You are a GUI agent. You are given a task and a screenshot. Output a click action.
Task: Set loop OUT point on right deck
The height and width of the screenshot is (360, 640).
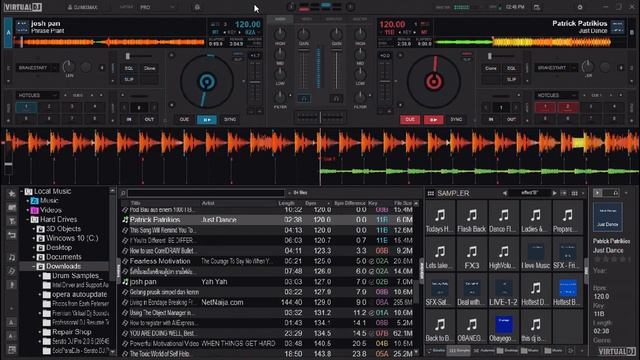tap(511, 120)
